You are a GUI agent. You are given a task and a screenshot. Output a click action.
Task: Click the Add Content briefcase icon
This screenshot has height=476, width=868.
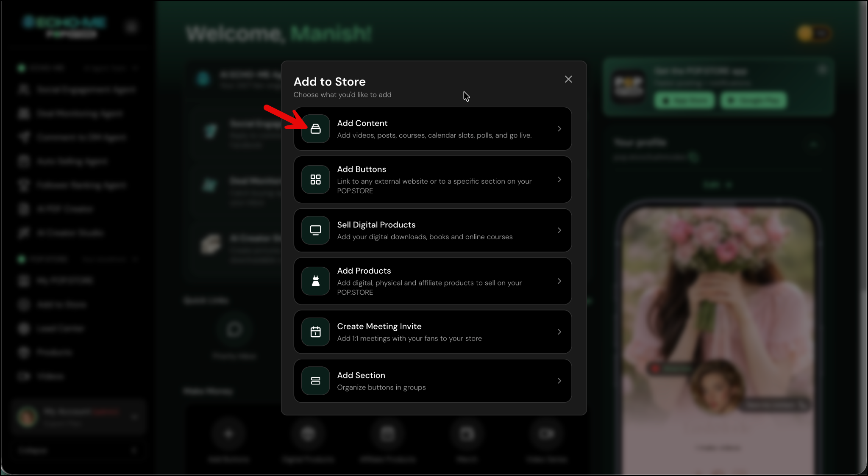coord(316,129)
